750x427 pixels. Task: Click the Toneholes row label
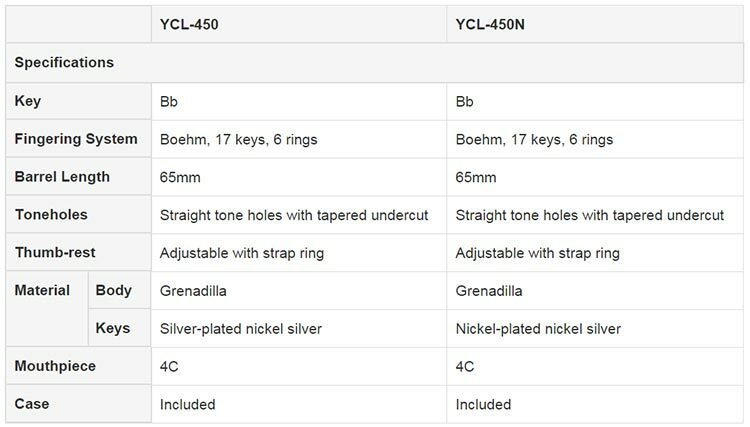pos(52,215)
